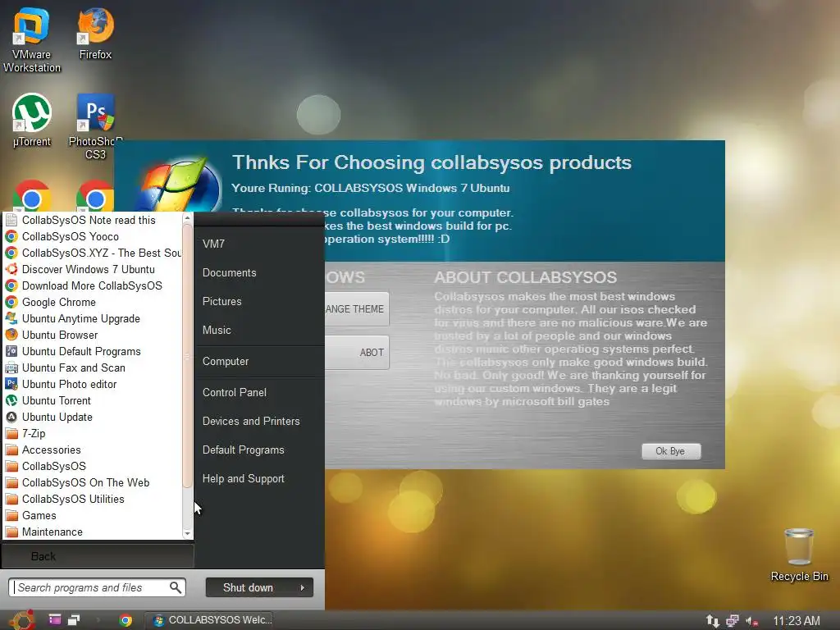Open CollabSysOS Note read this
Screen dimensions: 840x630
[94, 220]
